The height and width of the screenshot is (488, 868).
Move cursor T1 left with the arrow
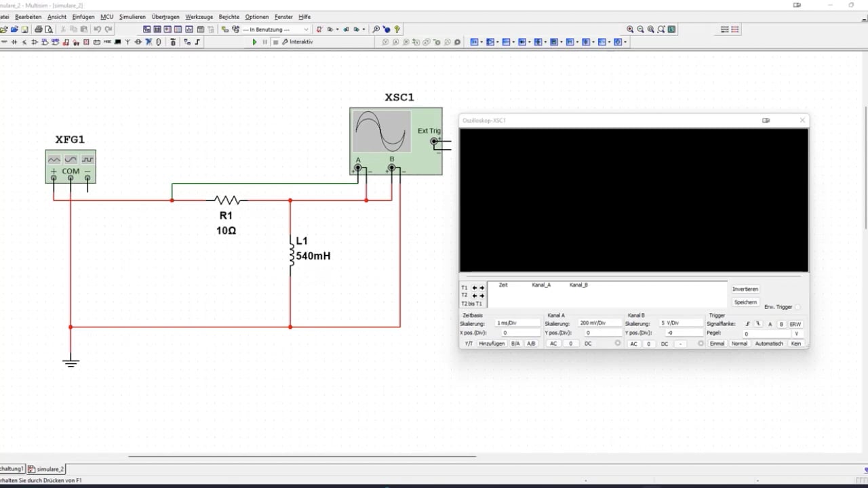click(474, 288)
